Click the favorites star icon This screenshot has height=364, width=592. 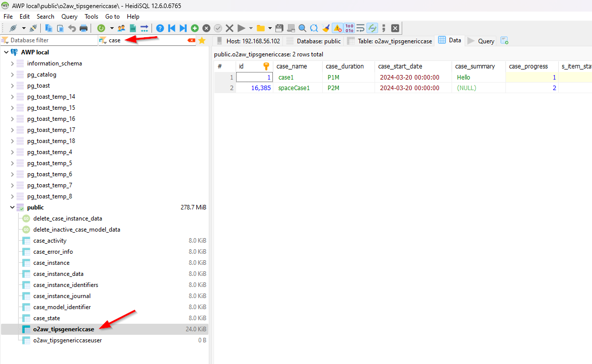tap(202, 40)
